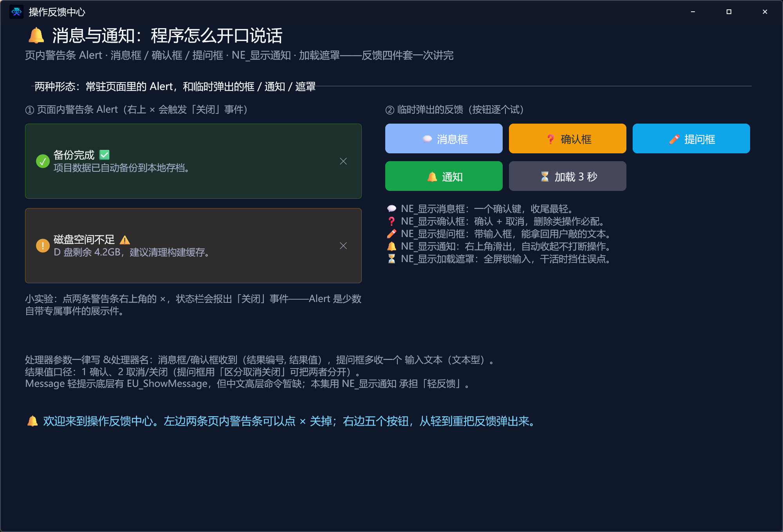
Task: Maximize the 操作反馈中心 window
Action: [x=729, y=12]
